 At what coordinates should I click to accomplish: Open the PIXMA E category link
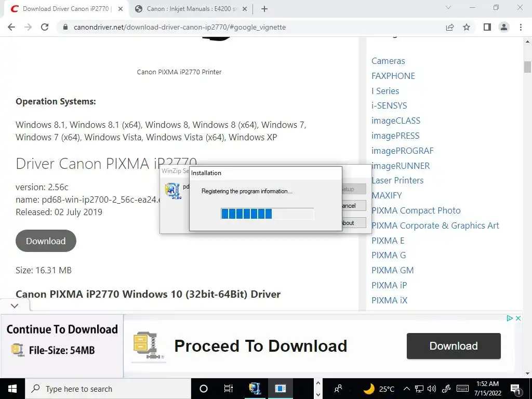[x=388, y=241]
